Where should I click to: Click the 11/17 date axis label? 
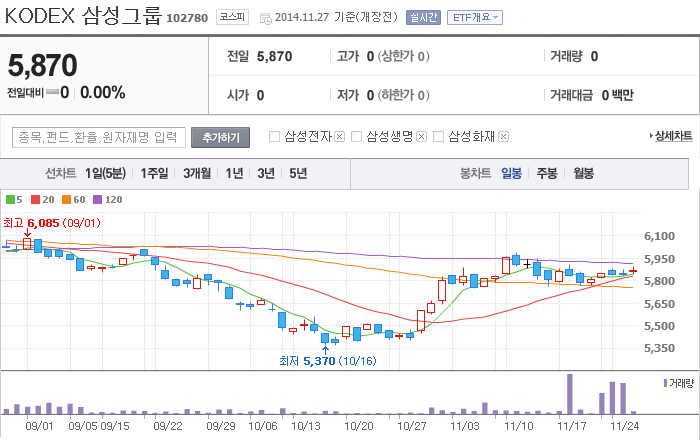[571, 426]
